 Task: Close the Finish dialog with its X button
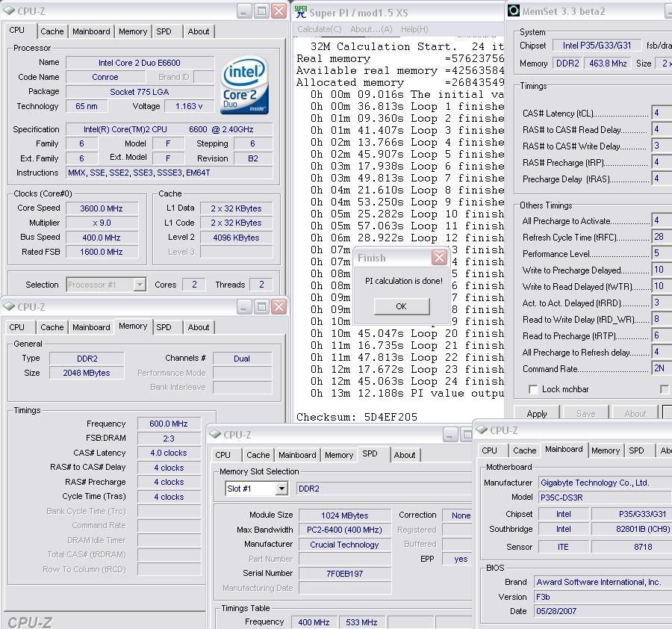(x=439, y=257)
